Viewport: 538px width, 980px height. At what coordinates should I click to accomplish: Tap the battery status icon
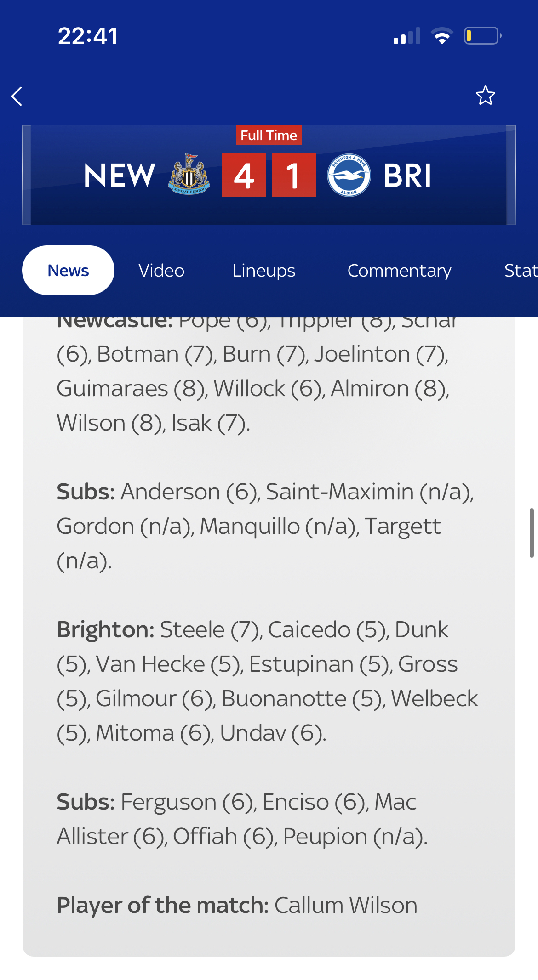click(x=482, y=36)
